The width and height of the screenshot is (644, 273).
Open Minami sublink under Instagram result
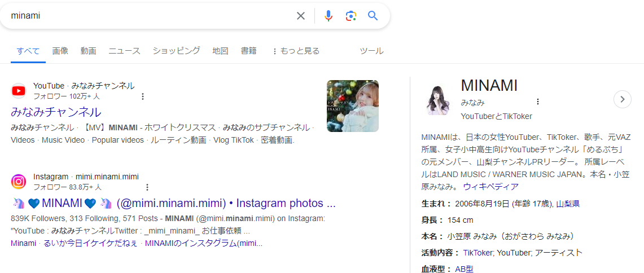[23, 243]
